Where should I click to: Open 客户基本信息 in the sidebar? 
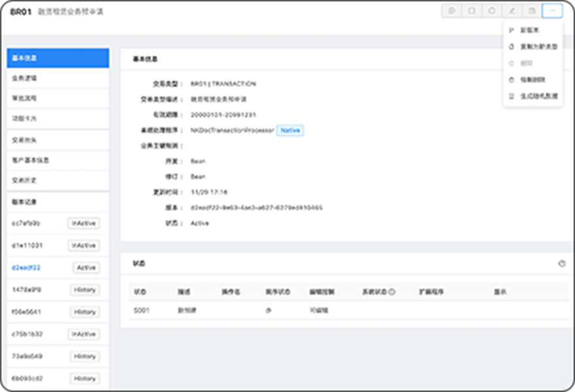pos(57,160)
